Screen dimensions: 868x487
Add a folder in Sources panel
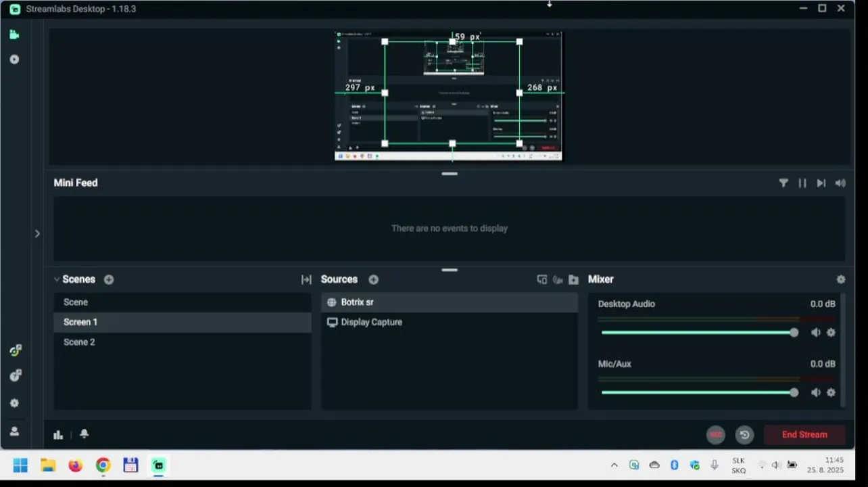click(x=573, y=279)
